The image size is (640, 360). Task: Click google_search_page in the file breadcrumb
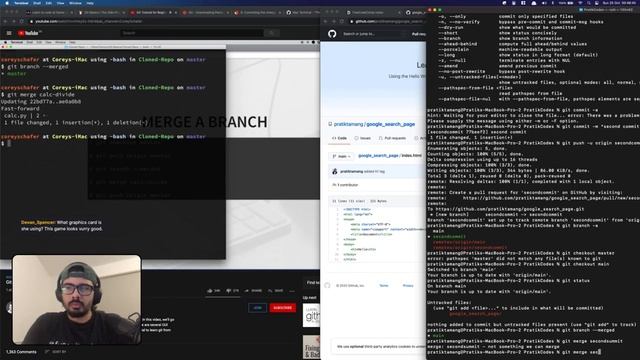(378, 156)
